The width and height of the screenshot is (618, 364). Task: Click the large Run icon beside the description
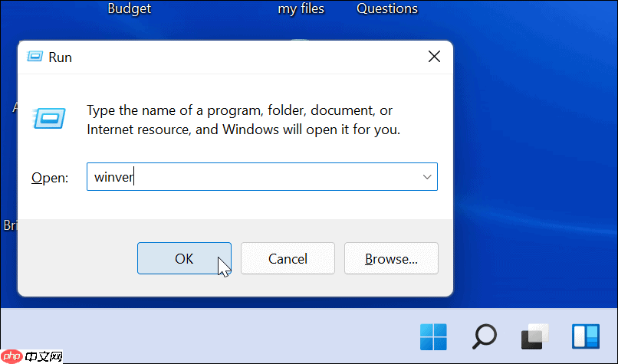(x=50, y=118)
